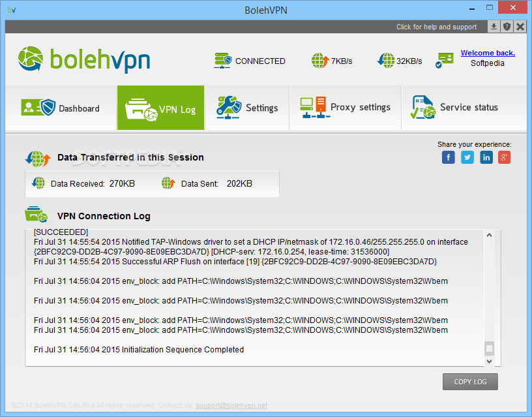Click the 'Initialization Sequence Completed' log line

click(139, 349)
